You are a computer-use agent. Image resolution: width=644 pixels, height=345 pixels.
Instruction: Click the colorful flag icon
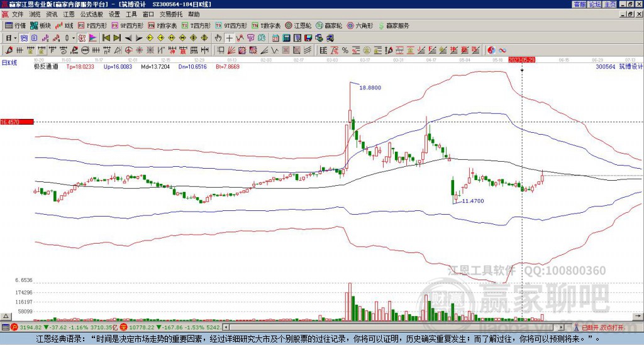coord(93,38)
